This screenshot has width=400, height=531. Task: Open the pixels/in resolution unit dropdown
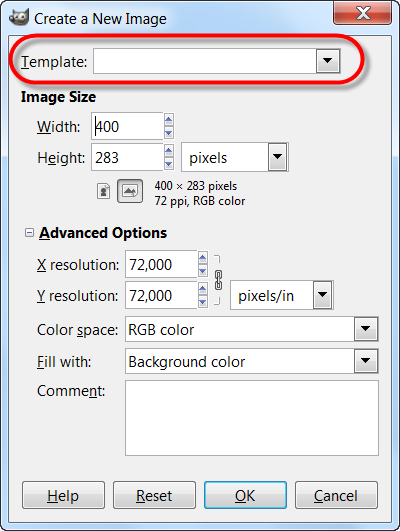click(322, 295)
